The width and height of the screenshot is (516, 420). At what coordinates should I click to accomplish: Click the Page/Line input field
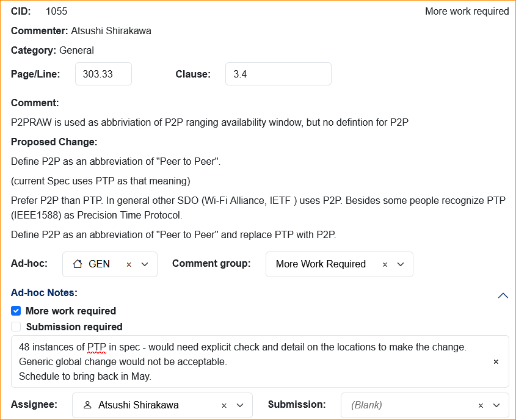coord(103,74)
